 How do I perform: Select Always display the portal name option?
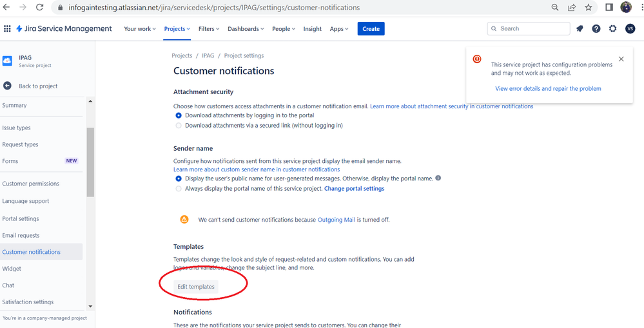pos(179,189)
